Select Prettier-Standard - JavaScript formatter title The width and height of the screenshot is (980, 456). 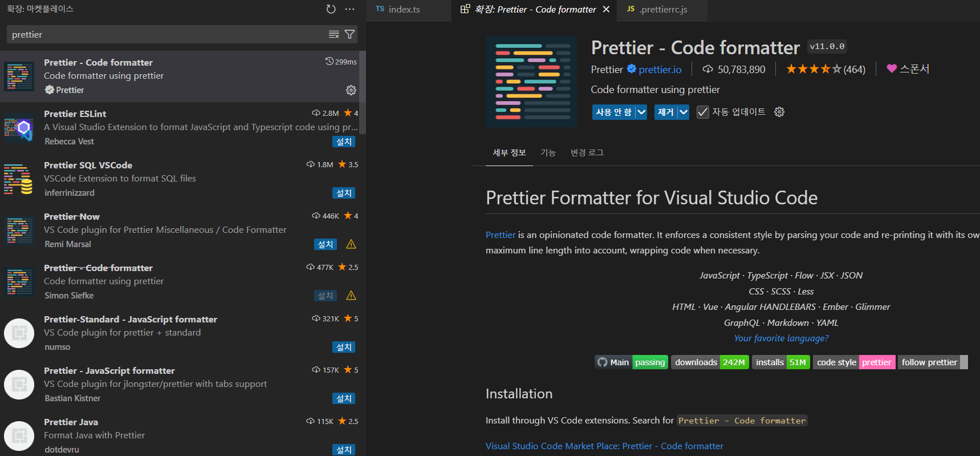click(x=131, y=319)
